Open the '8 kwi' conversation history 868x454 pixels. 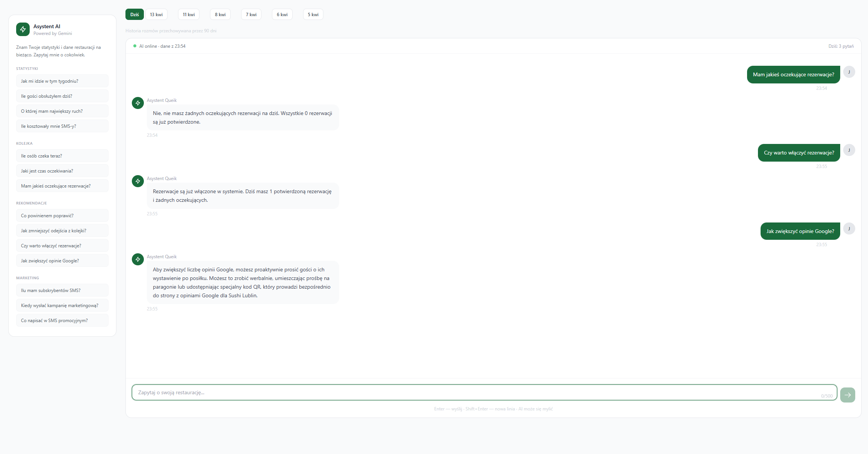tap(220, 15)
